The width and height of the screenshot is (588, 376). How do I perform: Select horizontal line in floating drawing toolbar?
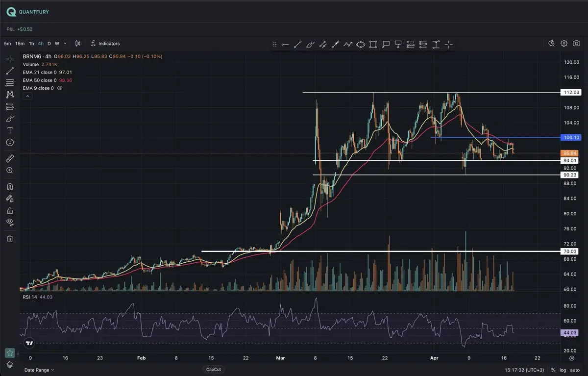[x=285, y=44]
